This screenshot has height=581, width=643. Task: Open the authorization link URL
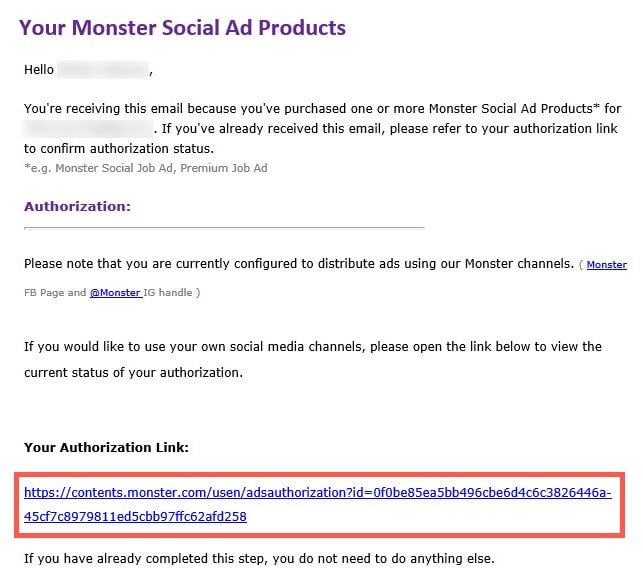[317, 493]
